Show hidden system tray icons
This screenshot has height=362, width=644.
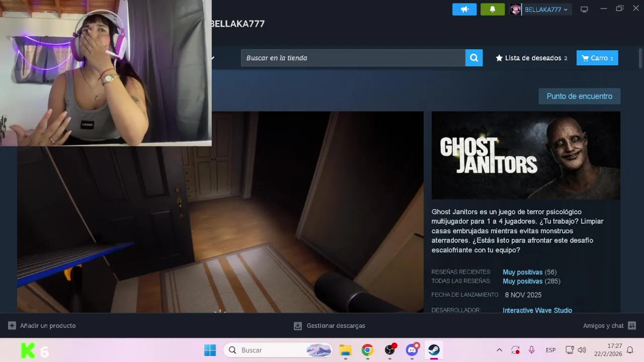[x=499, y=350]
